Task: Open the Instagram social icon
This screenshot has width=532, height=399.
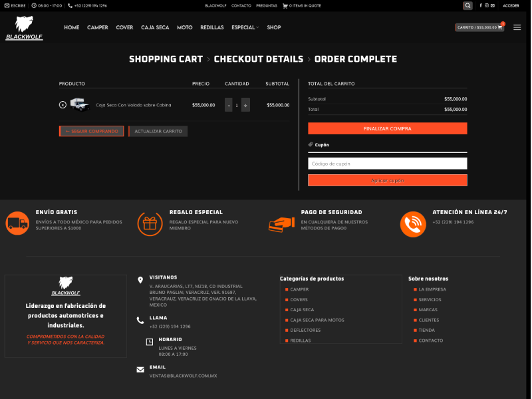Action: click(x=487, y=5)
